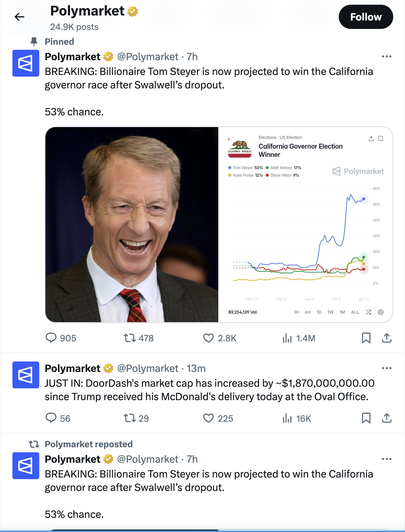Follow the Polymarket account

(366, 17)
